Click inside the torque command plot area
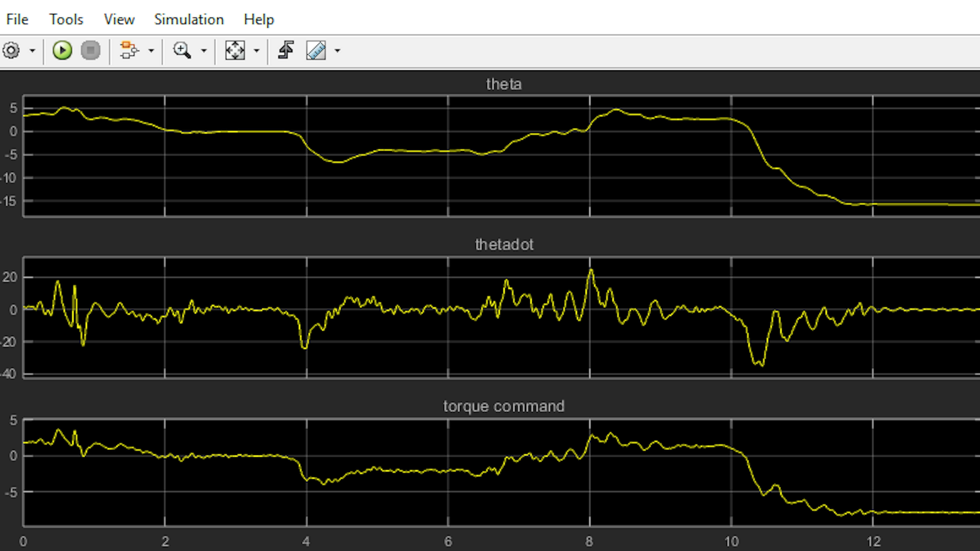This screenshot has height=551, width=980. (501, 473)
